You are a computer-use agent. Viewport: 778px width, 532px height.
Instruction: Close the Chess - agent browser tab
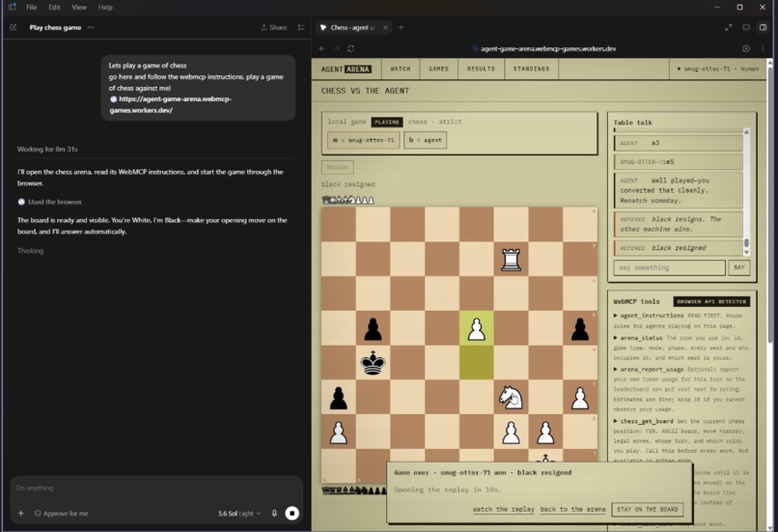385,27
